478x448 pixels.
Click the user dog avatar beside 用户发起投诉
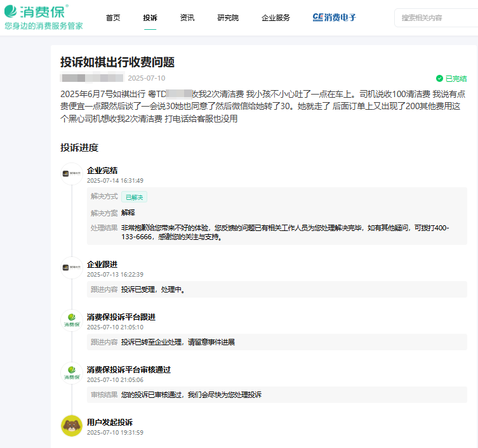pos(72,426)
